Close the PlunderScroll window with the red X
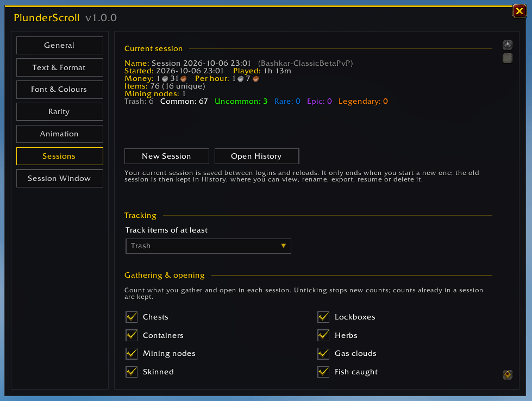The width and height of the screenshot is (532, 401). 519,11
